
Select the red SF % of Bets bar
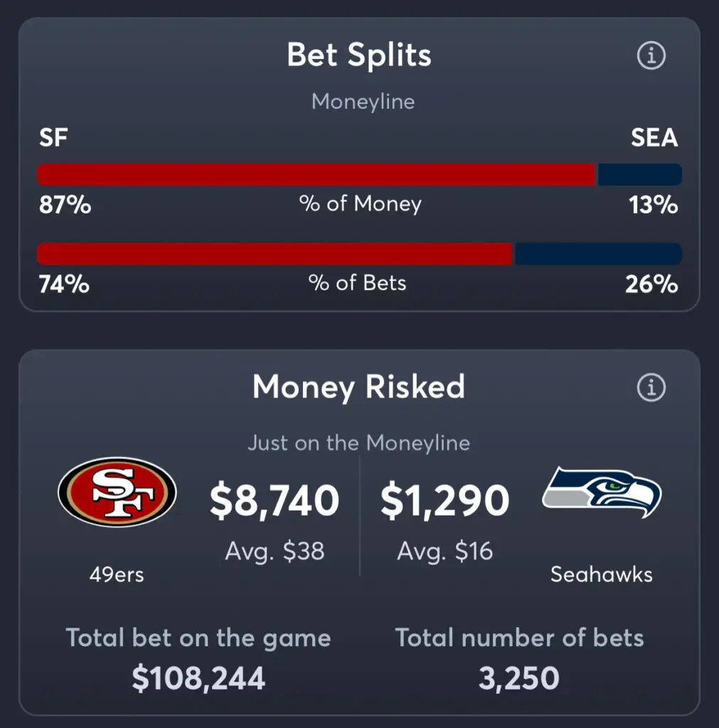click(x=275, y=254)
